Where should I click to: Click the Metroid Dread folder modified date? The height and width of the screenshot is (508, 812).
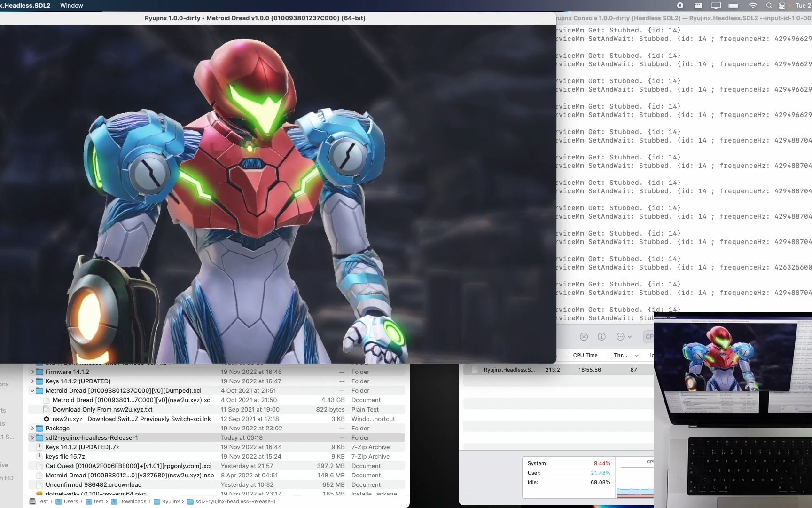[x=249, y=391]
